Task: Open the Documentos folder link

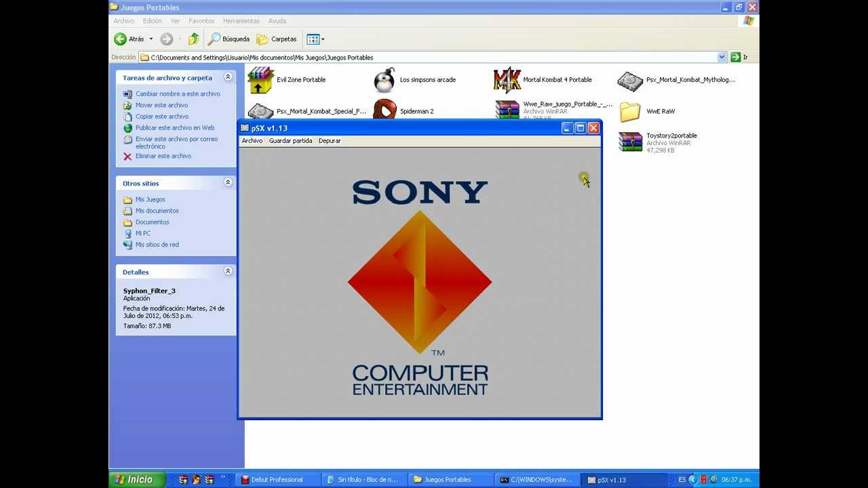Action: click(x=153, y=222)
